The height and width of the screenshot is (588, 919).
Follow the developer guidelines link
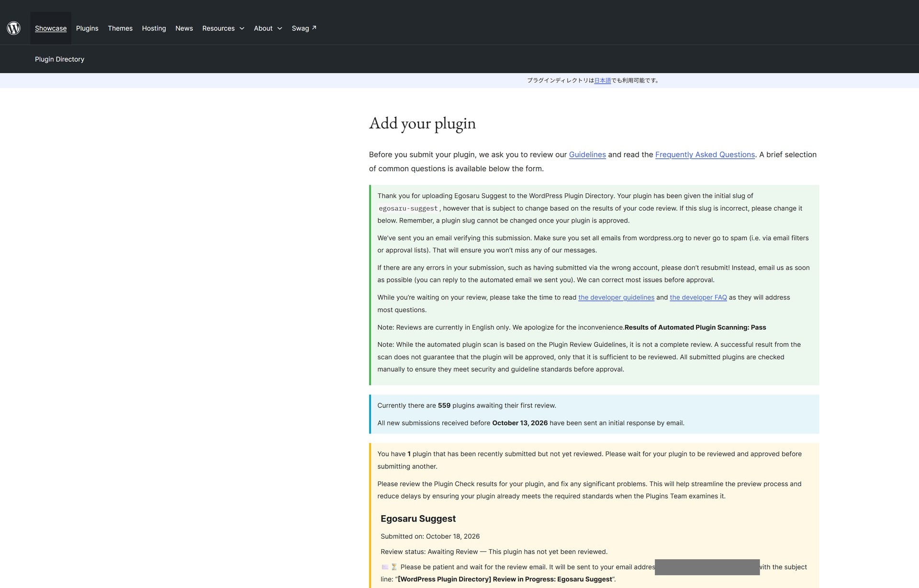[x=616, y=298]
